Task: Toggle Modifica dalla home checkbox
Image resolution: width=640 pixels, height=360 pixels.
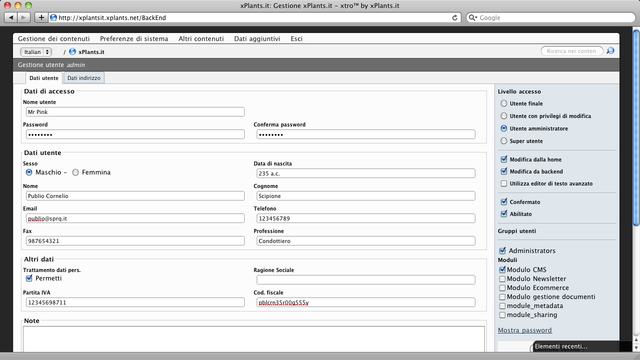Action: [504, 159]
